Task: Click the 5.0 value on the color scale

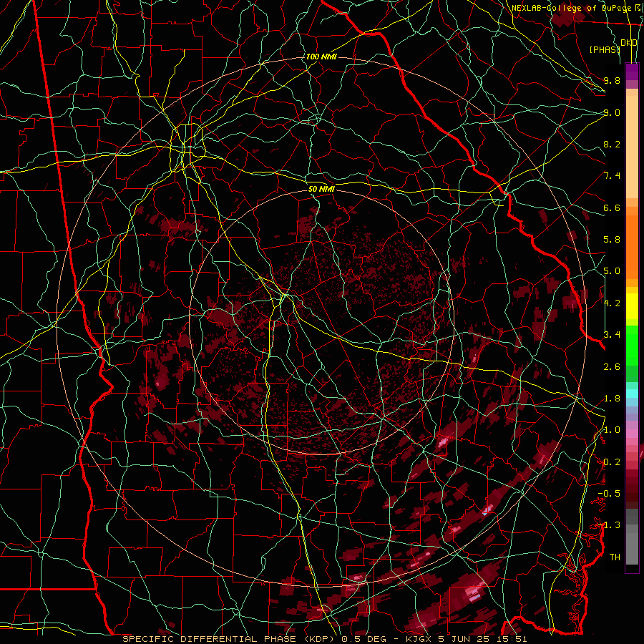Action: [612, 271]
